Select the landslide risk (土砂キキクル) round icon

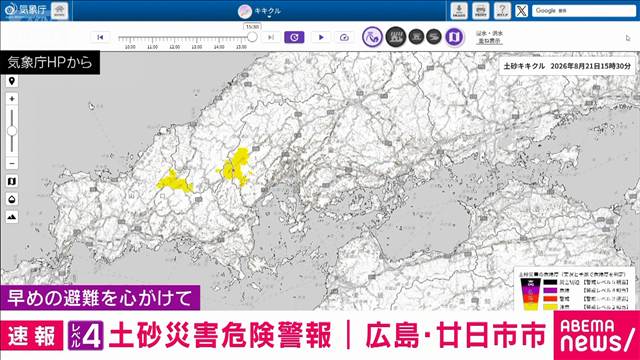(x=372, y=37)
